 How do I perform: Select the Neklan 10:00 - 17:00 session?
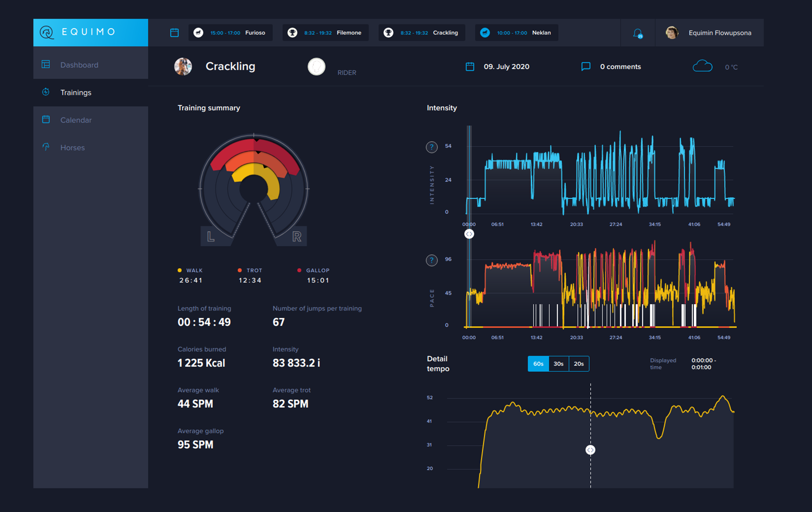coord(516,33)
